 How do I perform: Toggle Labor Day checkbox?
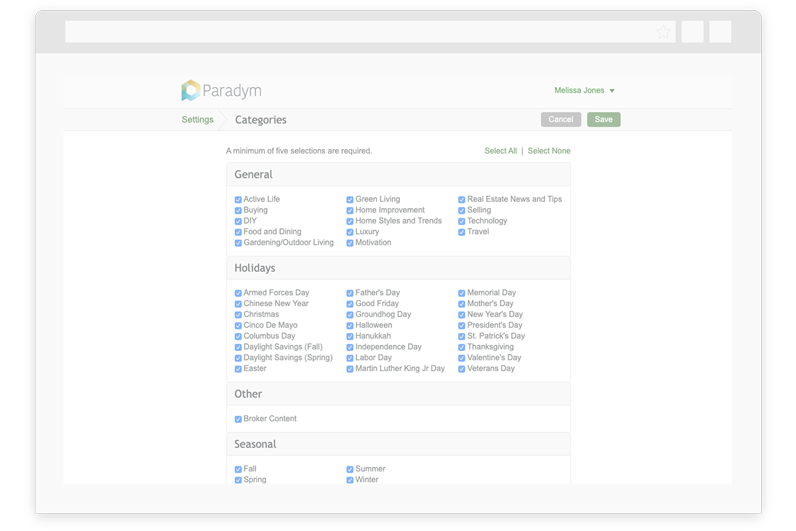pyautogui.click(x=350, y=358)
